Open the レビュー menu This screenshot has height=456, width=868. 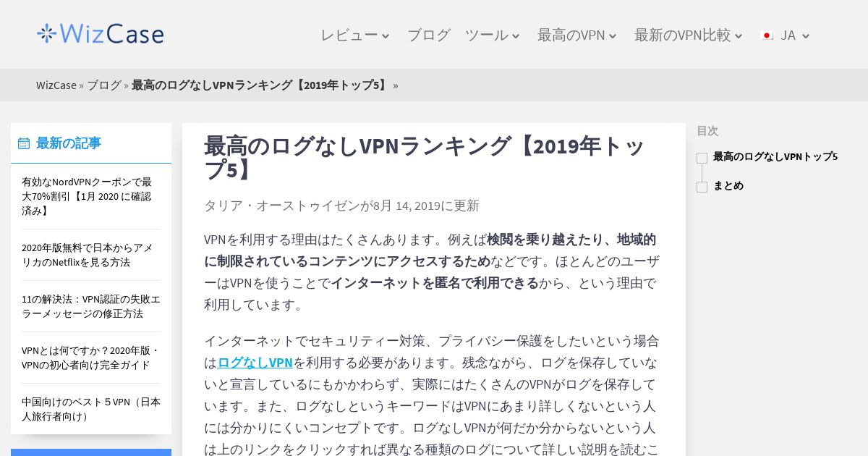click(x=349, y=35)
